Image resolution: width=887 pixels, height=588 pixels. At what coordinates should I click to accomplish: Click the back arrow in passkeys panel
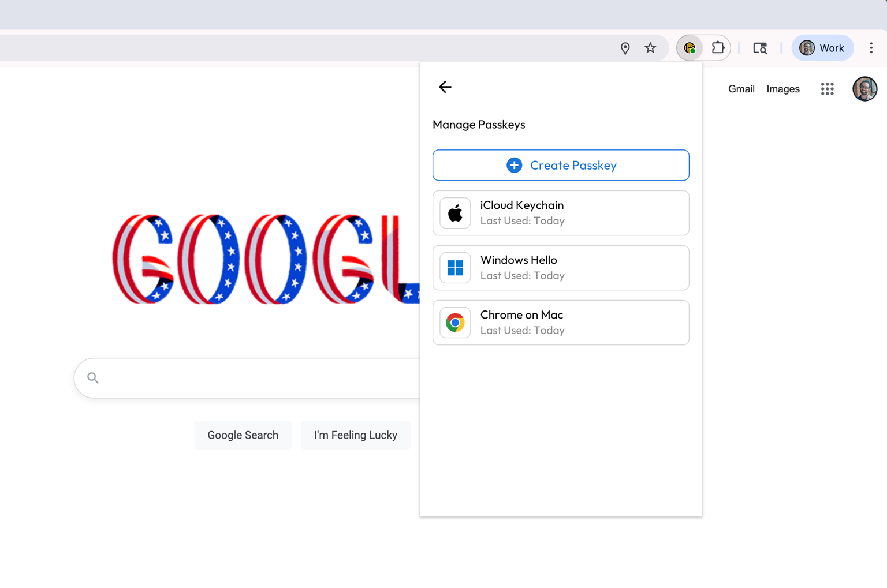point(445,87)
